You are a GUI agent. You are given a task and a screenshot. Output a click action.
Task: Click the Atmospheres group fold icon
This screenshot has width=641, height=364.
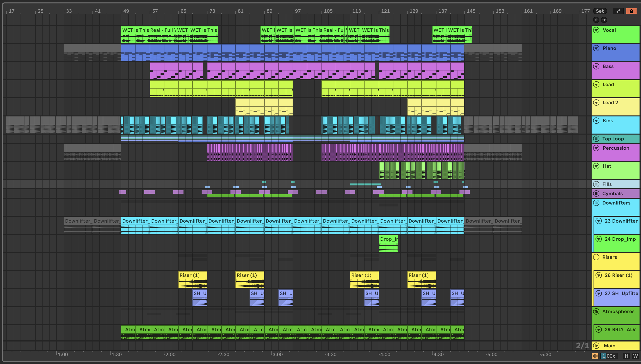click(596, 311)
